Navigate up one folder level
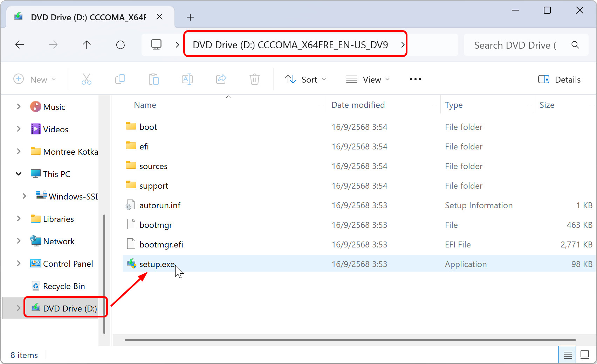 click(87, 44)
